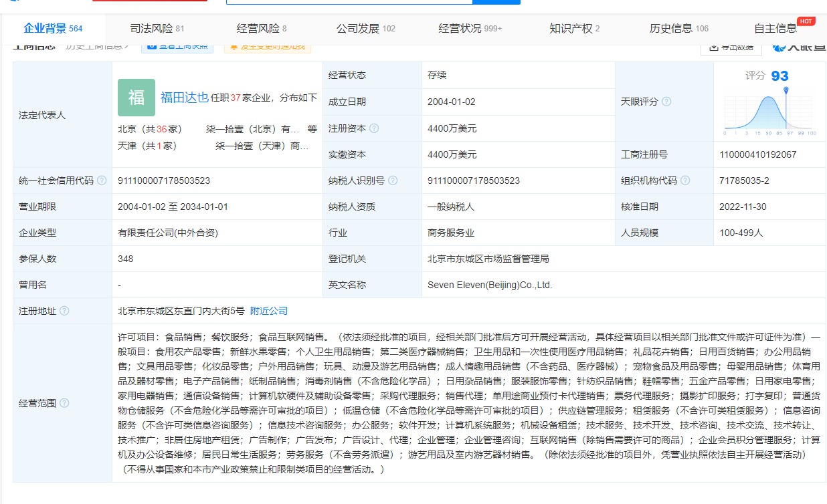Screen dimensions: 827x504
Task: Click the 查看工商快照 button
Action: 177,46
